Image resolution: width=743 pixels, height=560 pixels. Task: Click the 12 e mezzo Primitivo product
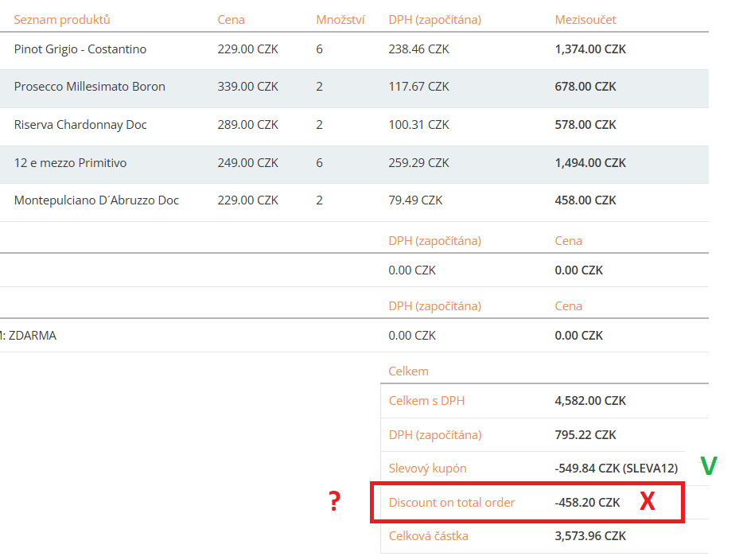click(x=70, y=163)
